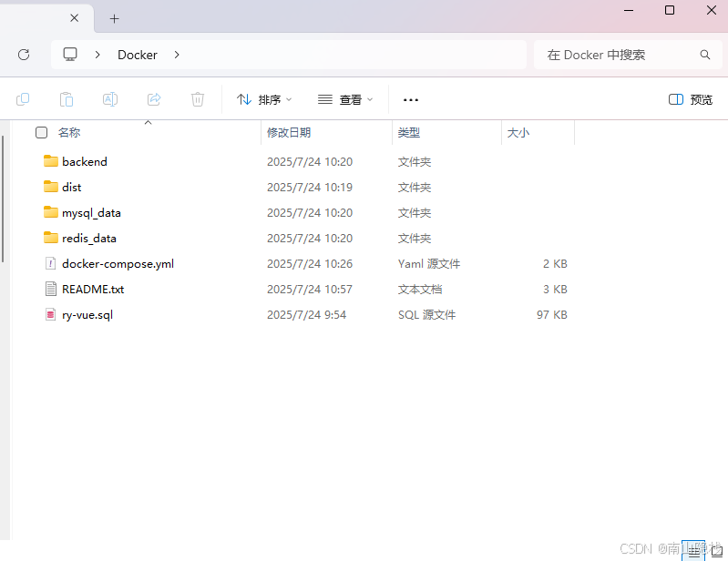Click the refresh icon

point(24,55)
